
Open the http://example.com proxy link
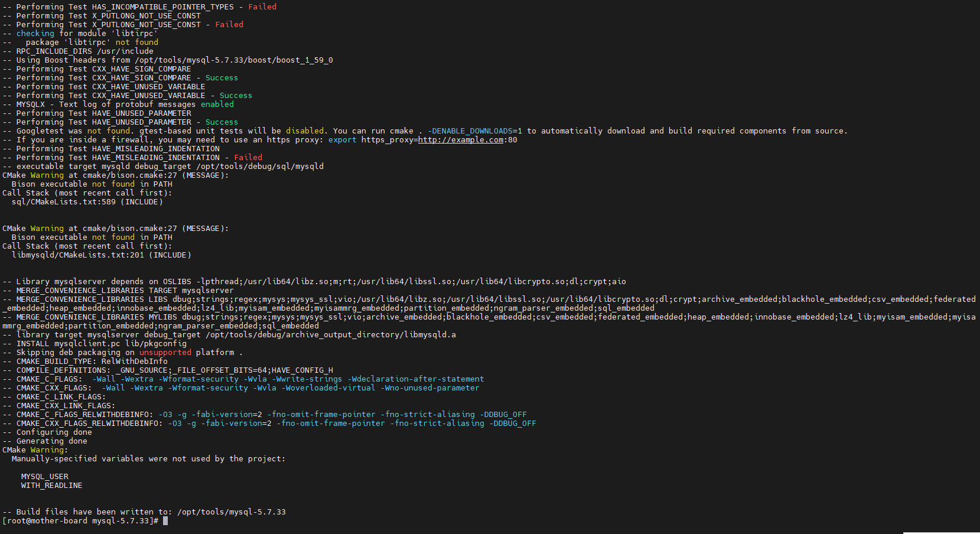click(x=461, y=140)
